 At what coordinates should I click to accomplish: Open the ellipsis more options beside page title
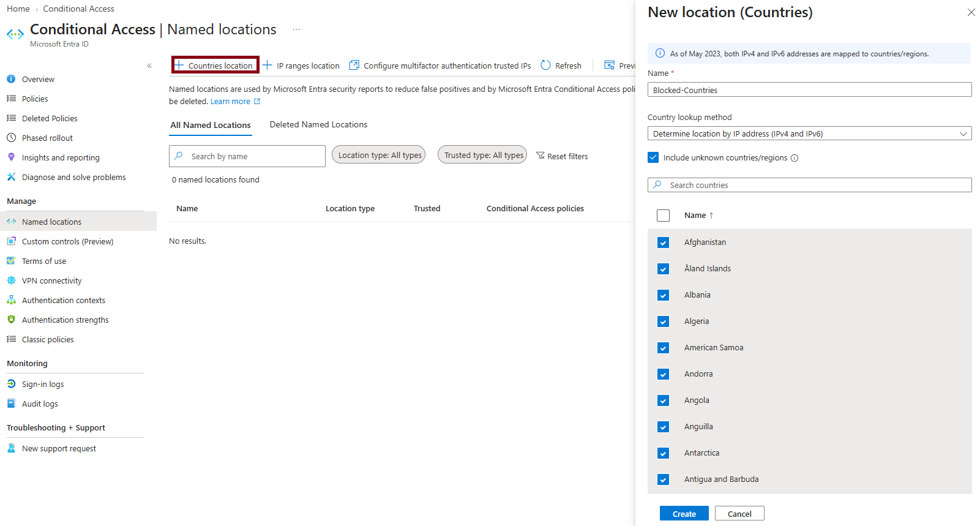click(x=296, y=29)
